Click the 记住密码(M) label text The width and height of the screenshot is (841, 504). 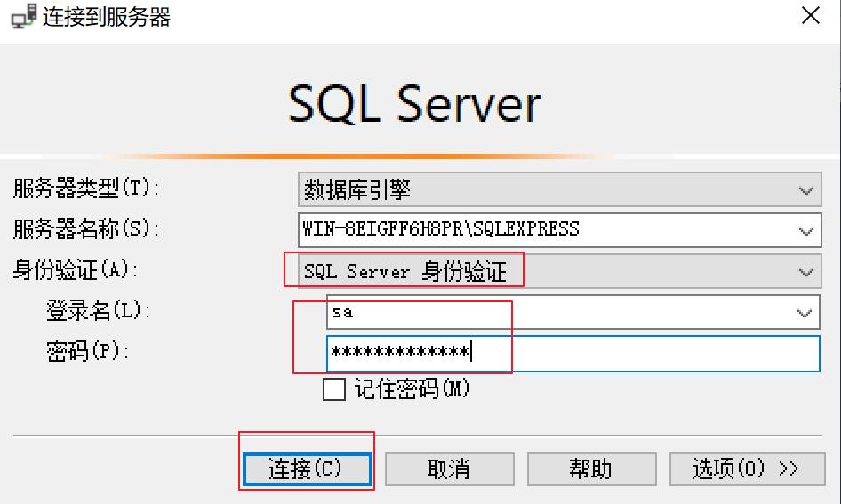pyautogui.click(x=412, y=388)
